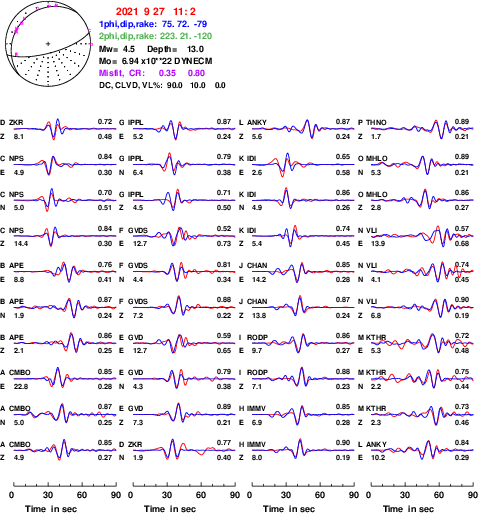This screenshot has height=513, width=478.
Task: Click the ZKR Z component waveform
Action: pyautogui.click(x=63, y=129)
